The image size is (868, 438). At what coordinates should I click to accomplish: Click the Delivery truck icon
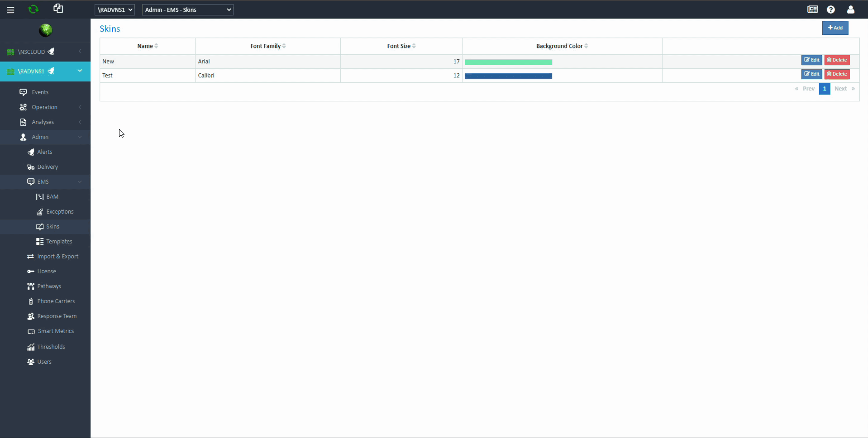coord(31,167)
